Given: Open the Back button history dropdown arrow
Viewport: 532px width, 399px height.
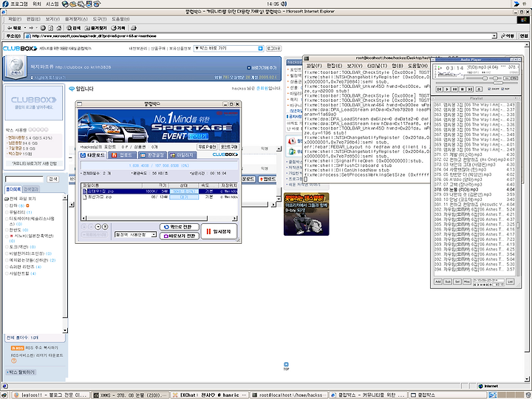Looking at the screenshot, I should (25, 28).
